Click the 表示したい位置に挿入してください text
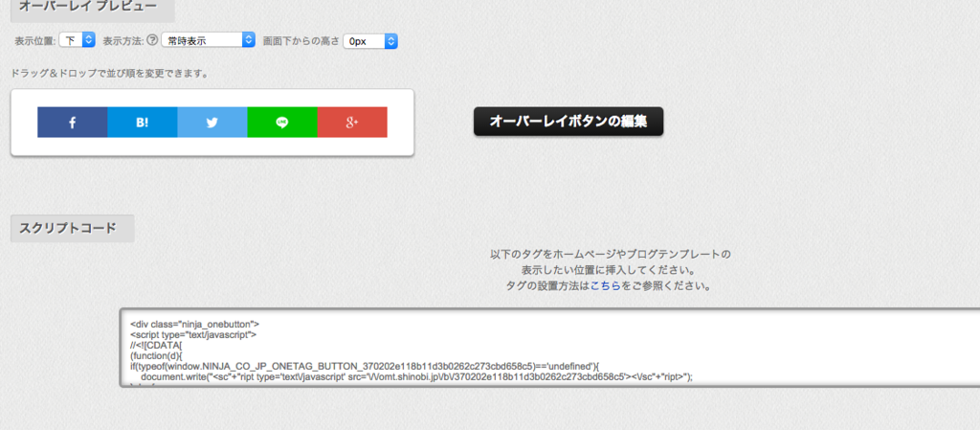980x430 pixels. (611, 271)
